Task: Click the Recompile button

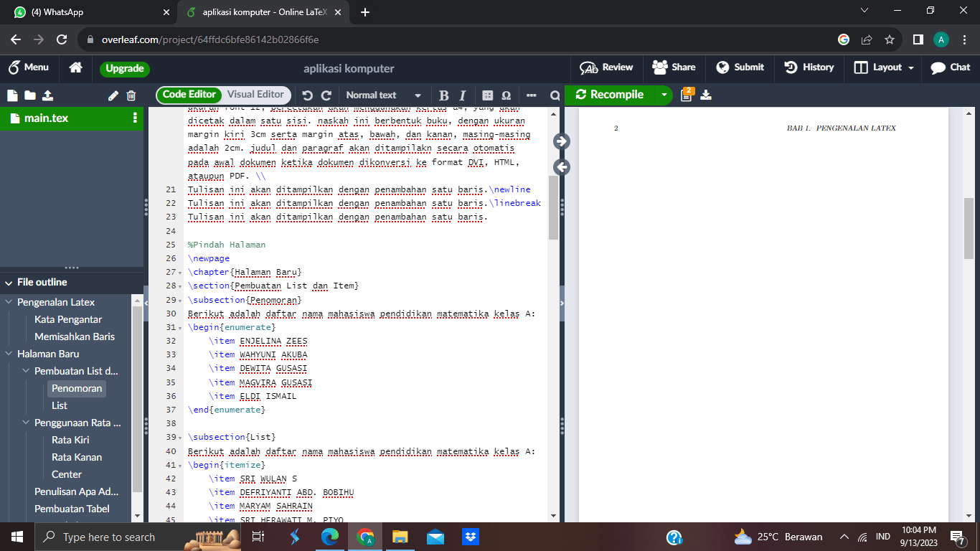Action: (609, 95)
